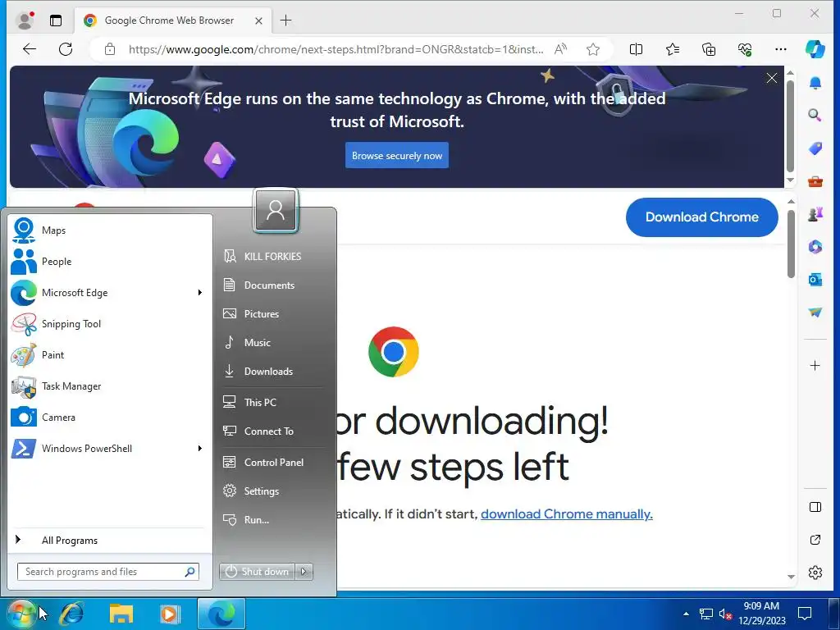Open Copilot in Edge sidebar

coord(815,49)
